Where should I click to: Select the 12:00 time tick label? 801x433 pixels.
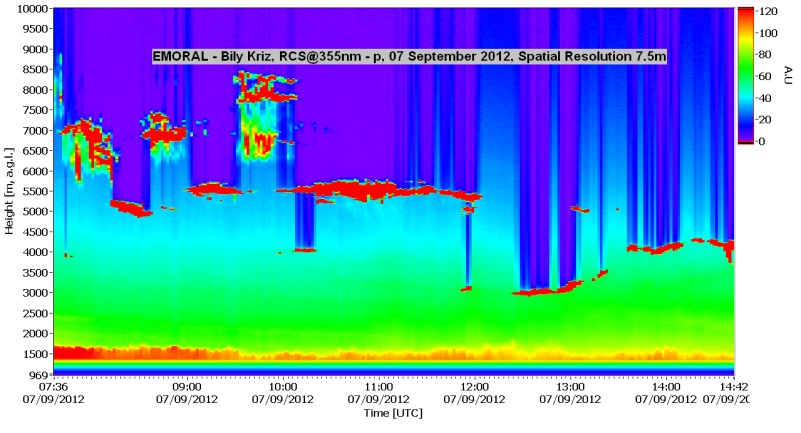[474, 386]
